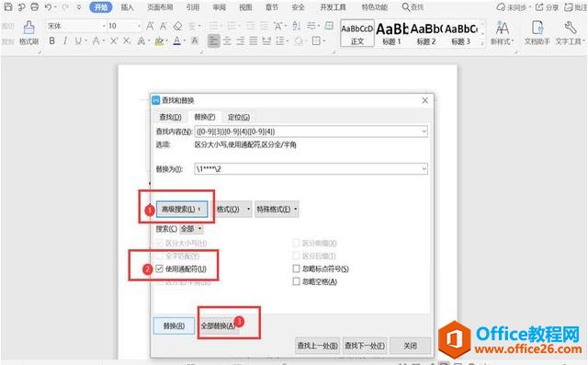Viewport: 588px width, 365px height.
Task: Uncheck the Use Wildcards (使用通配符) checkbox
Action: point(159,268)
